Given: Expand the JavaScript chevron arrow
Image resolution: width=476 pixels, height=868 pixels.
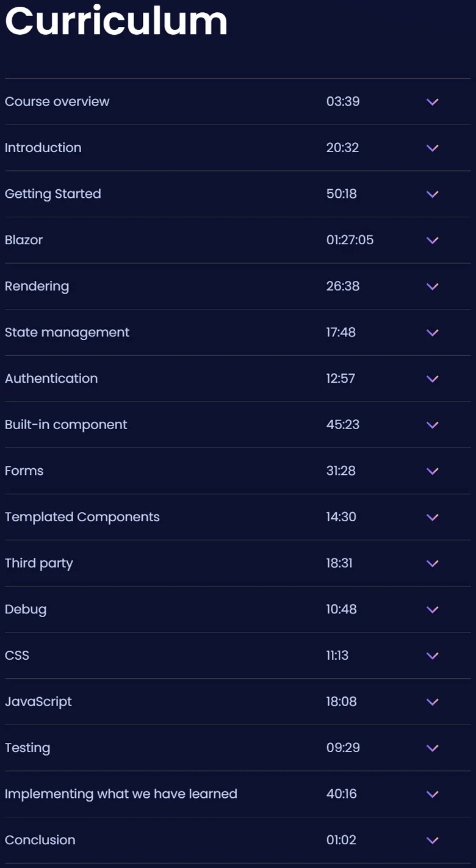Looking at the screenshot, I should [x=433, y=702].
